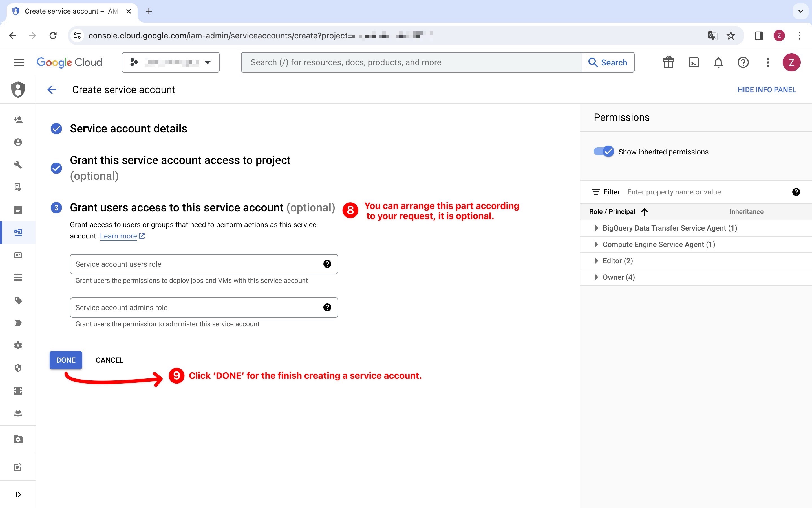Open the Service account details step
This screenshot has width=812, height=508.
click(x=128, y=129)
